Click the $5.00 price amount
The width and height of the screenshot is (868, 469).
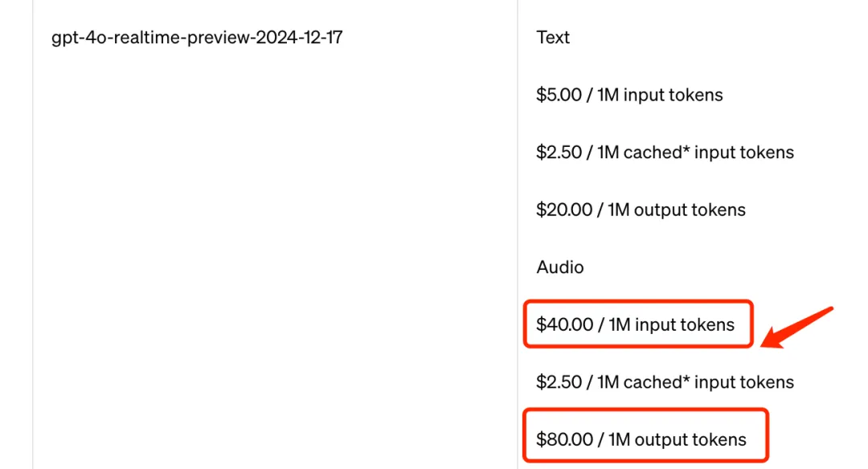tap(559, 95)
